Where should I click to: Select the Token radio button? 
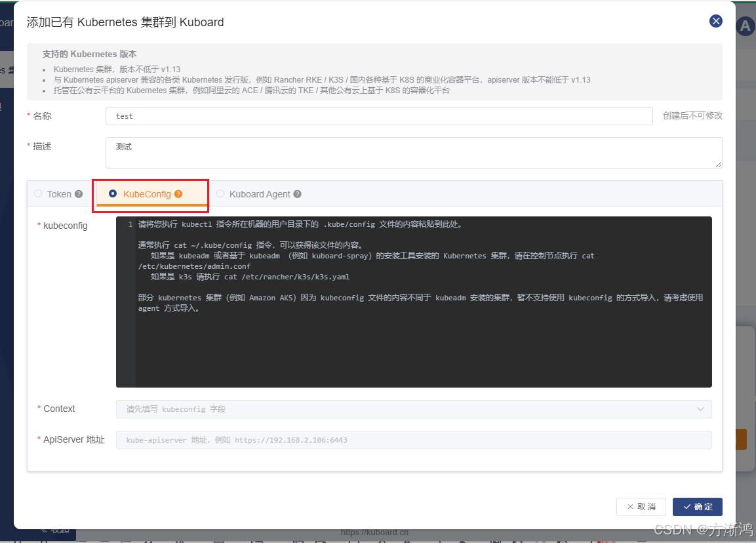38,193
